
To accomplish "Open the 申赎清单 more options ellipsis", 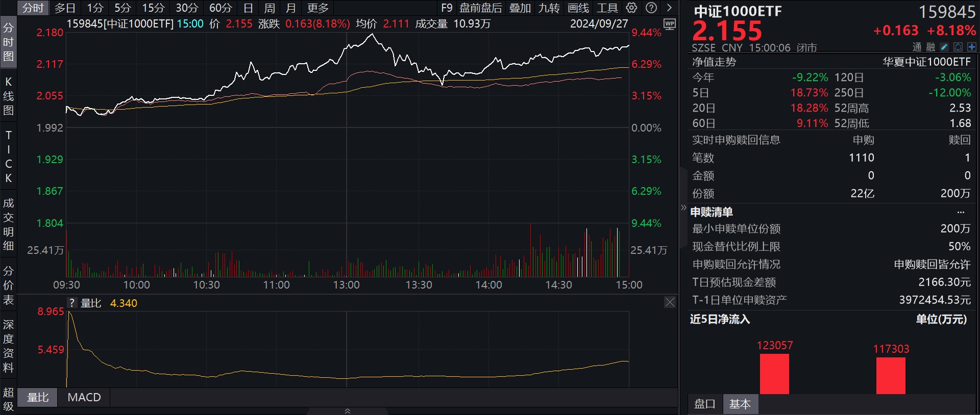I will [961, 212].
